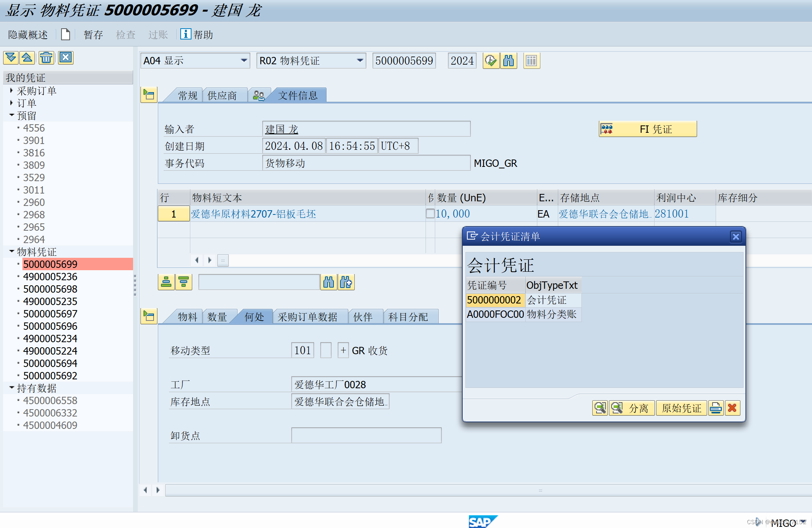812x528 pixels.
Task: Open the A04 显示 action dropdown
Action: click(x=244, y=61)
